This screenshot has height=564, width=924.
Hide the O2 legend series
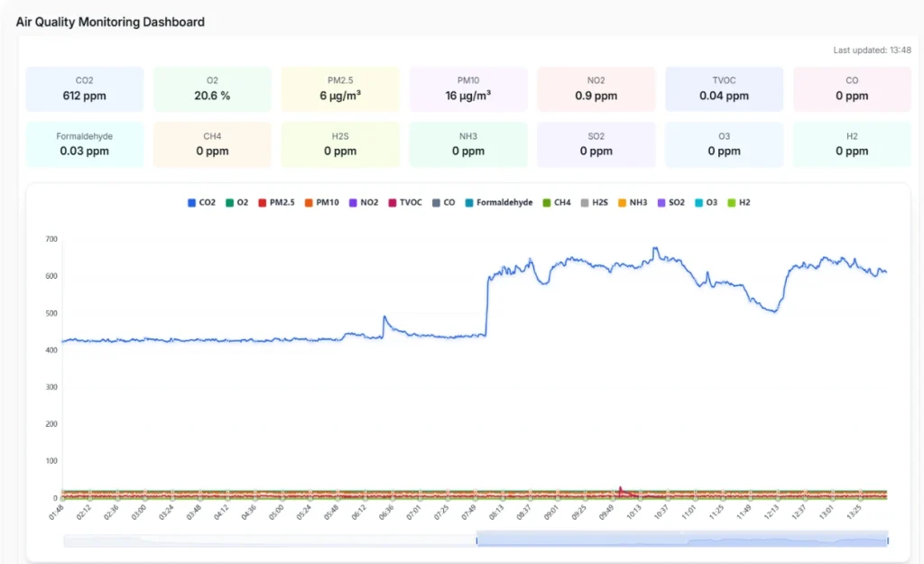pos(237,203)
